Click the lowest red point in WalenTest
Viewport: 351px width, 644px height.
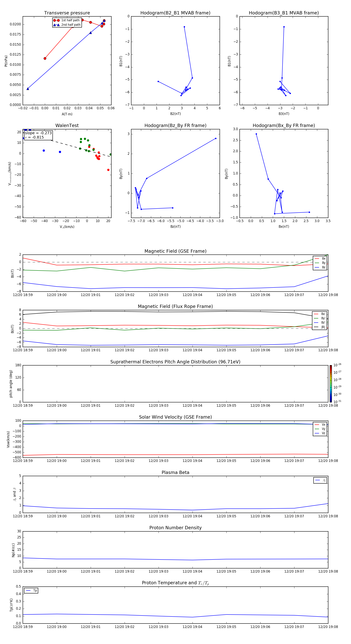[108, 170]
